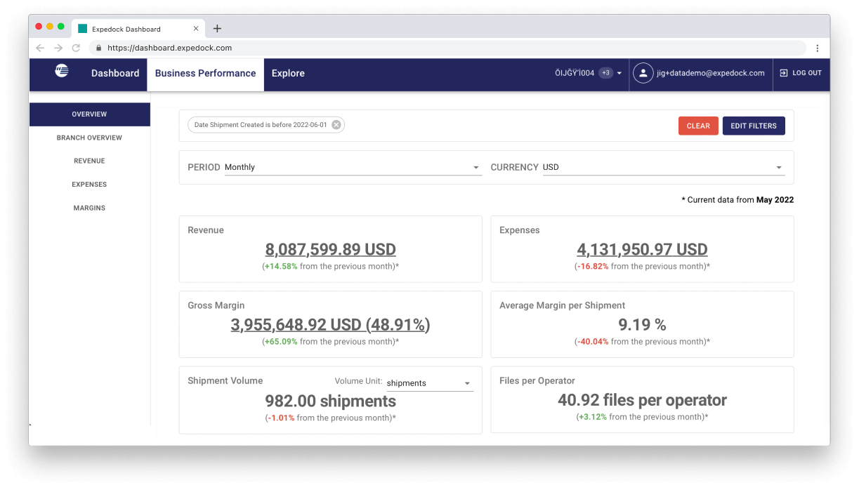Viewport: 859px width, 504px height.
Task: Open the Volume Unit shipments dropdown
Action: coord(430,383)
